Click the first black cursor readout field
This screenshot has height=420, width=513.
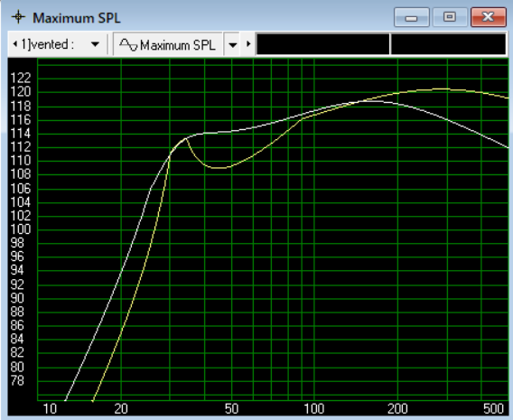[323, 44]
